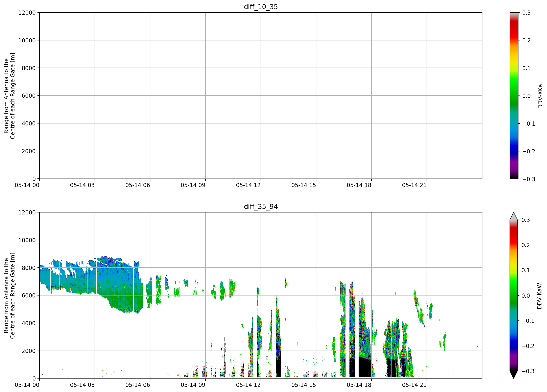Click '05-14 09' under the diff_10_35 plot
Image resolution: width=547 pixels, height=392 pixels.
tap(193, 185)
